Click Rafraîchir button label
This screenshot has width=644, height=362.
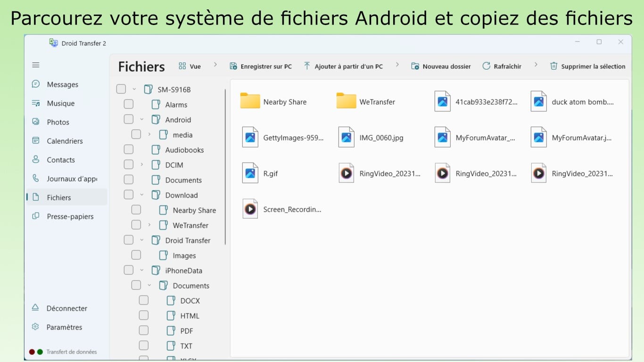[x=508, y=66]
